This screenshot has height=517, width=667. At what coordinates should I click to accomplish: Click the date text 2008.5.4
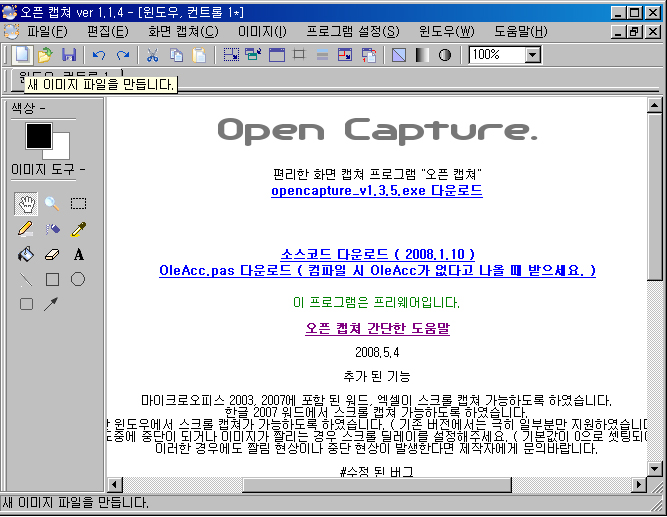click(x=377, y=352)
